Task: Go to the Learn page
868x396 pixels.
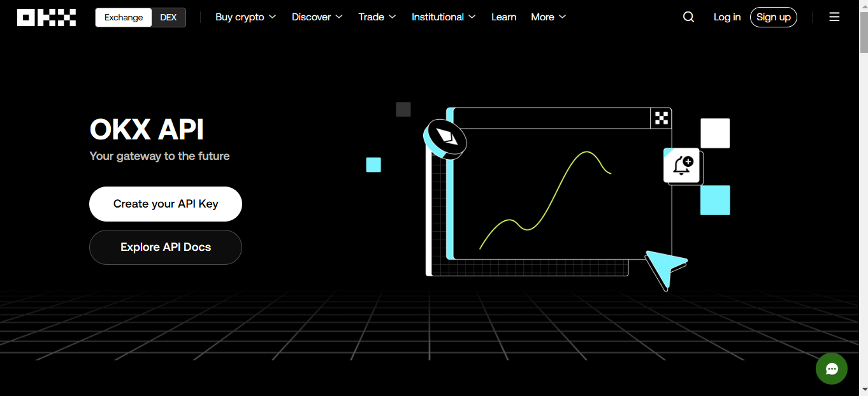Action: click(503, 17)
